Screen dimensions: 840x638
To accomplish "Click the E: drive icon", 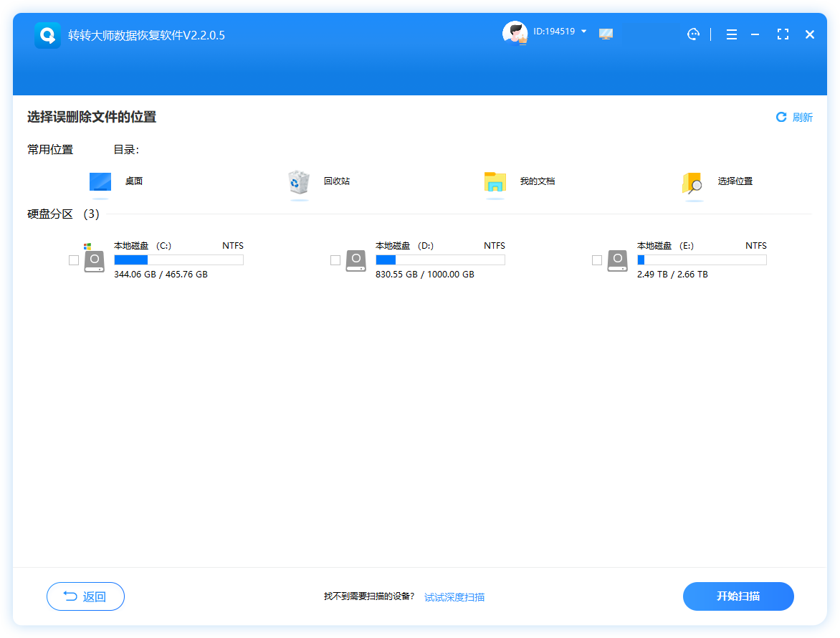I will point(617,260).
